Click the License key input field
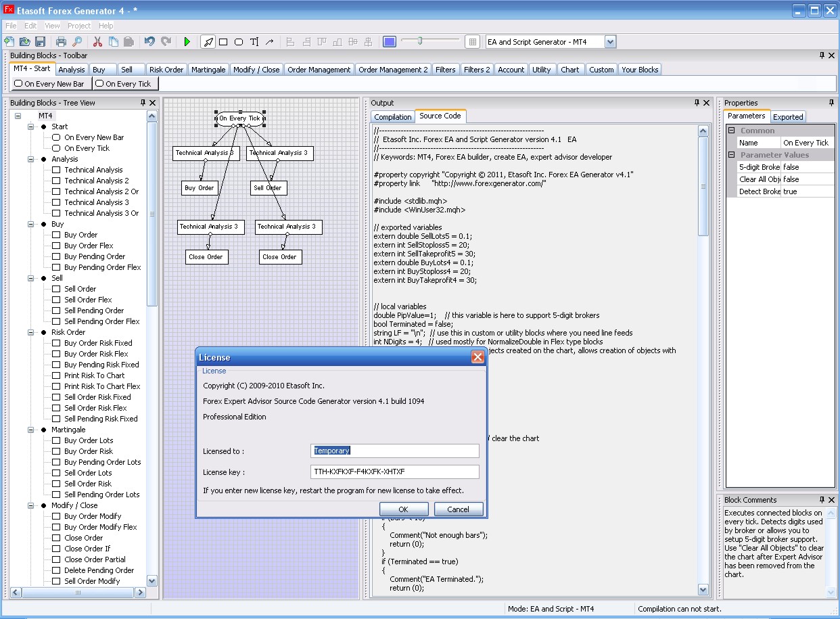Screen dimensions: 840x619 (395, 472)
